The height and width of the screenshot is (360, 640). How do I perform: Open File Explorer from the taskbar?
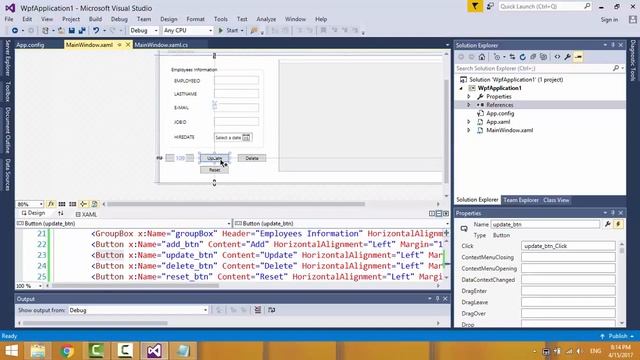point(38,351)
